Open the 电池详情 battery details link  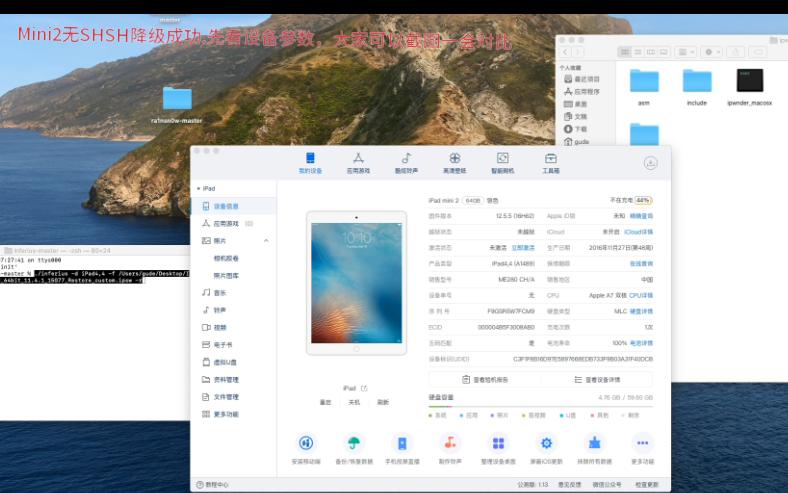pos(641,343)
